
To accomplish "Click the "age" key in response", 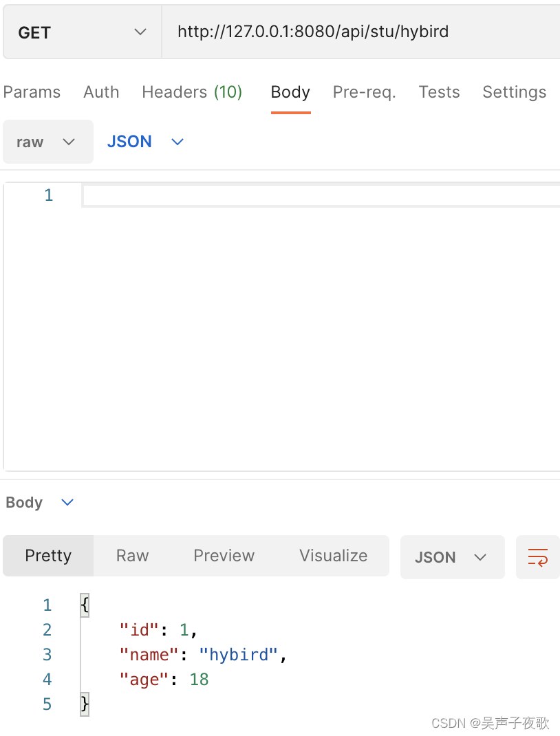I will click(x=144, y=680).
